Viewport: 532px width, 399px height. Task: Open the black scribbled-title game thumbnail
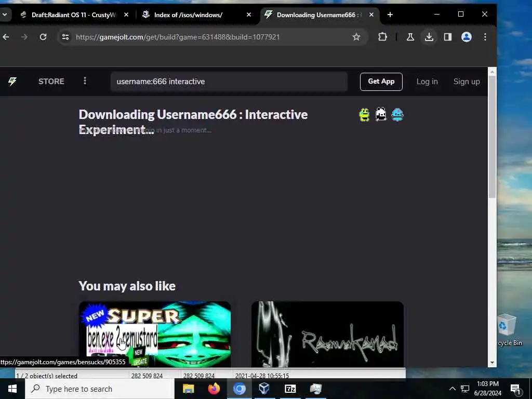click(327, 334)
